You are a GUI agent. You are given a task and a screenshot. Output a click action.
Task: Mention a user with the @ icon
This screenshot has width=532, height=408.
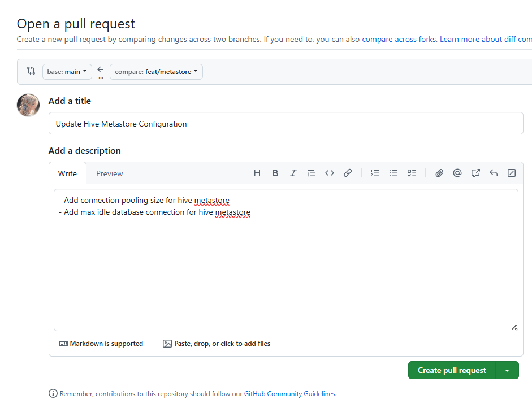click(x=457, y=173)
